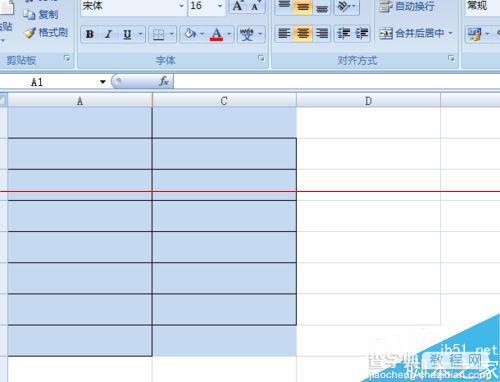Open text orientation menu
The width and height of the screenshot is (500, 382).
pos(347,6)
